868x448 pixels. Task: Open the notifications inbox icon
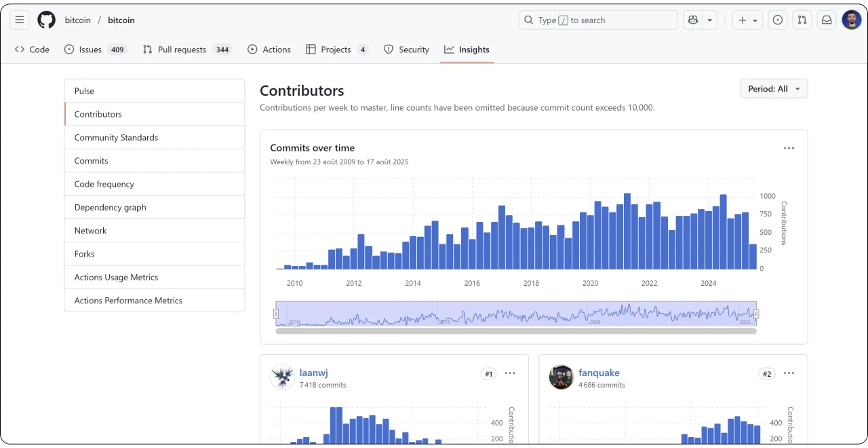827,20
